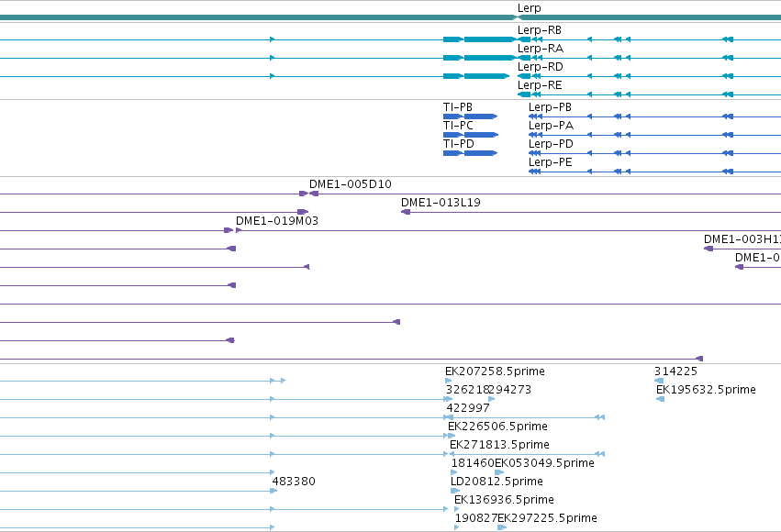Select feature 190827

476,518
